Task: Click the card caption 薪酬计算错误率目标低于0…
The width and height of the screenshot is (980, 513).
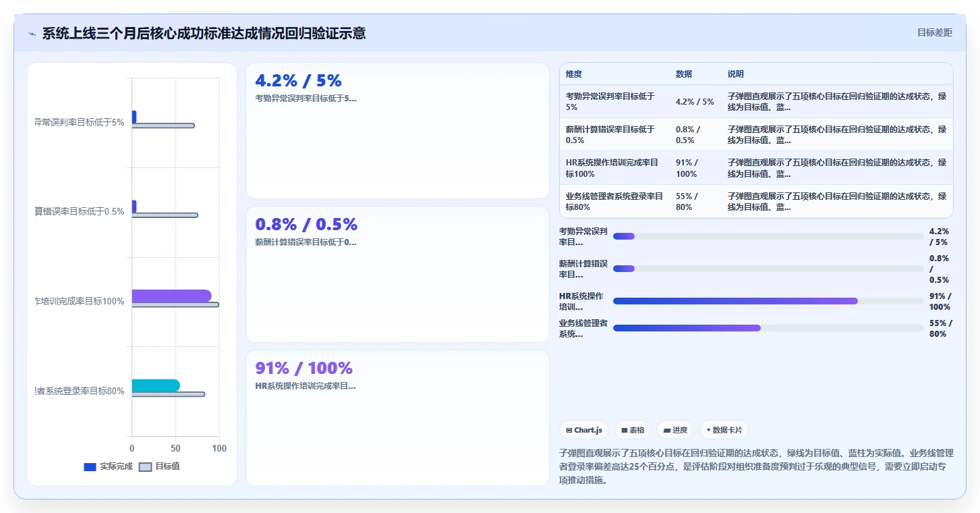Action: click(306, 242)
